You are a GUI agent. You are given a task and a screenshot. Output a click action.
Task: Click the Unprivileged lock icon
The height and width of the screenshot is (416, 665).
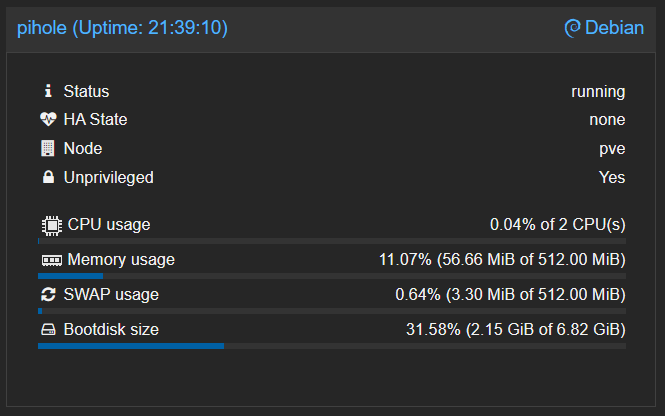pos(47,178)
